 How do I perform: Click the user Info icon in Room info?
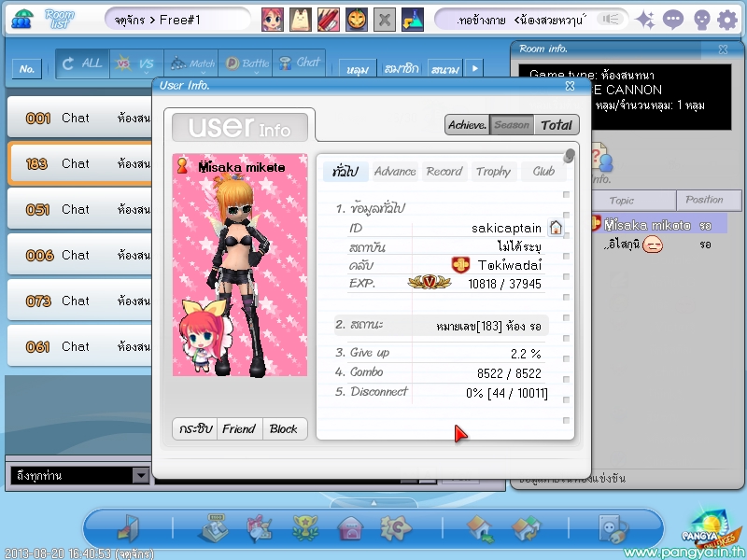(600, 164)
